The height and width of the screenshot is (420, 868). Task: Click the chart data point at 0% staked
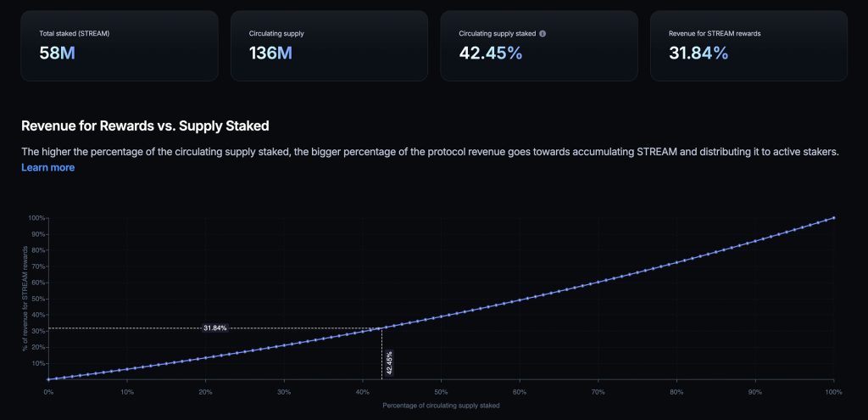(48, 379)
